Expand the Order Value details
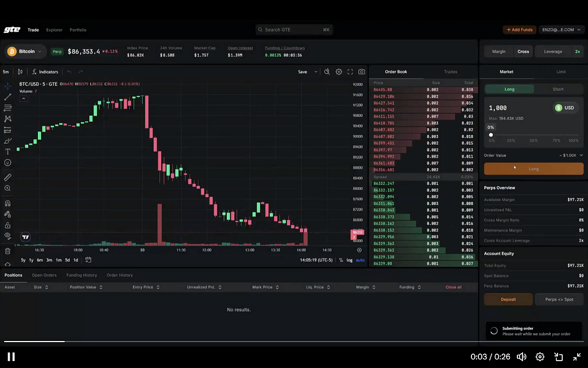This screenshot has width=588, height=368. pyautogui.click(x=581, y=155)
